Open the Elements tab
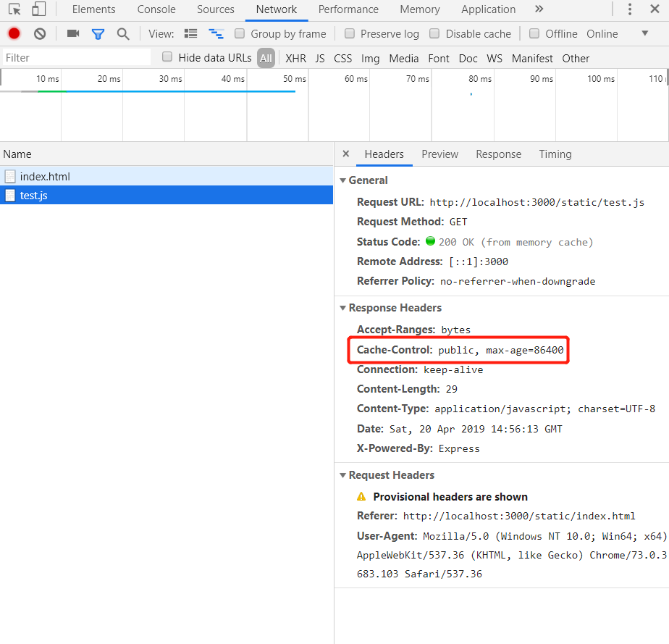 coord(94,9)
